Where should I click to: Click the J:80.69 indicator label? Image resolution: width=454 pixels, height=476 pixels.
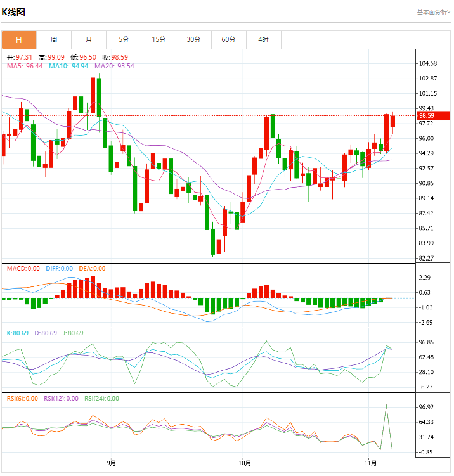73,333
